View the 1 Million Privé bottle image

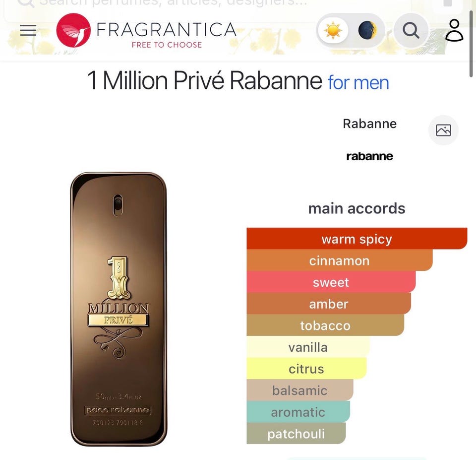119,309
